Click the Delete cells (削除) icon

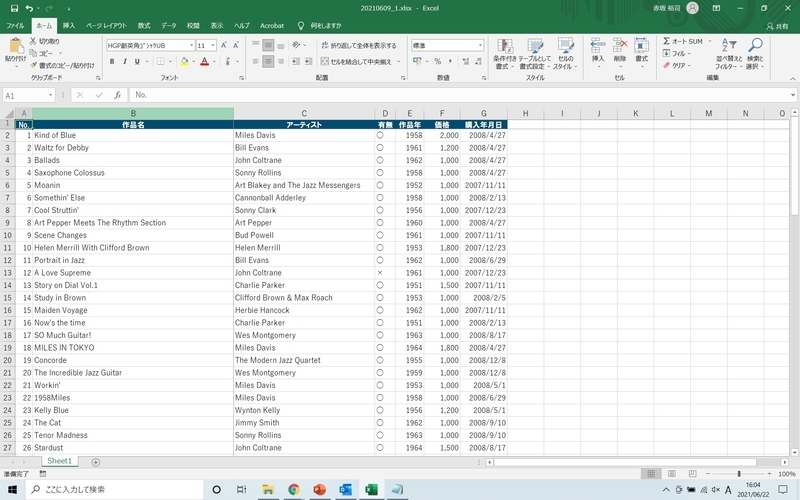click(x=620, y=46)
